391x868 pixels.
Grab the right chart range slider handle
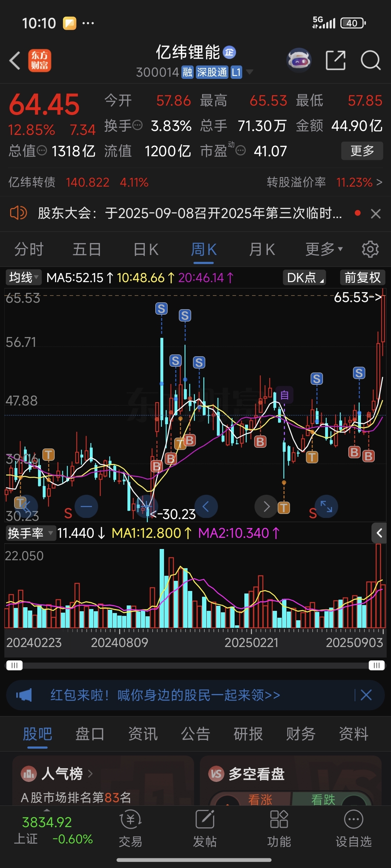pos(377,665)
